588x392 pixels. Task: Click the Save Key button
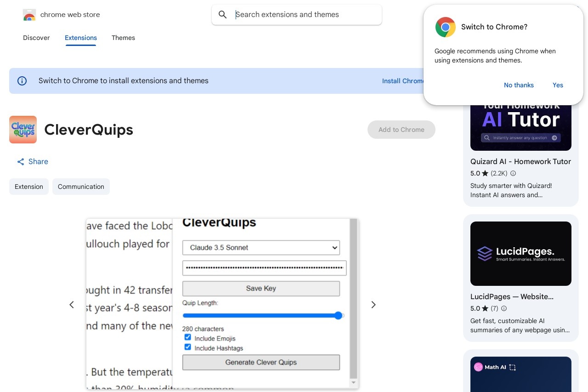261,289
